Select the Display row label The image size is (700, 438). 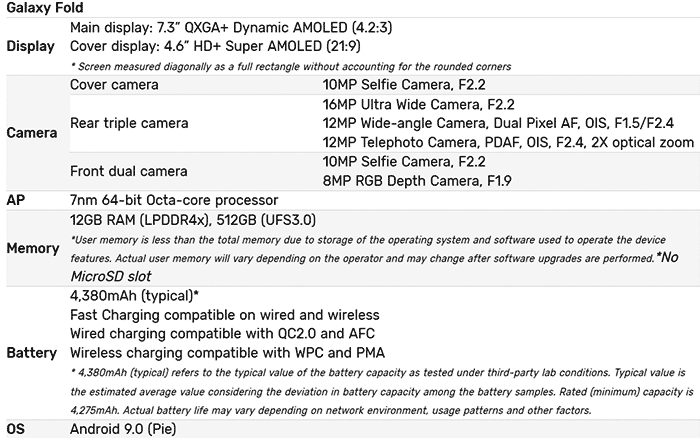click(30, 46)
